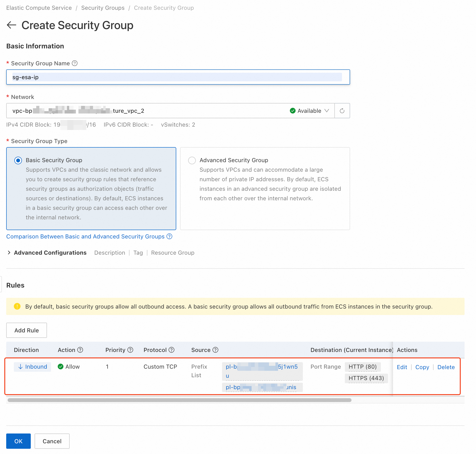
Task: Click the Custom TCP protocol cell
Action: pos(160,367)
